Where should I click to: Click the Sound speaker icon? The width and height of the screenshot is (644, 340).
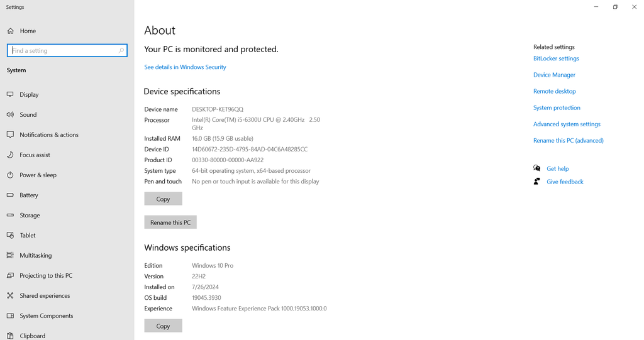[x=10, y=114]
